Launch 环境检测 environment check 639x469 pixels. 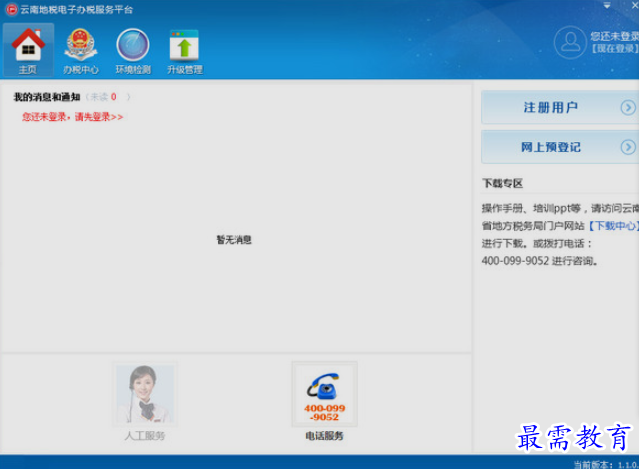(x=132, y=46)
